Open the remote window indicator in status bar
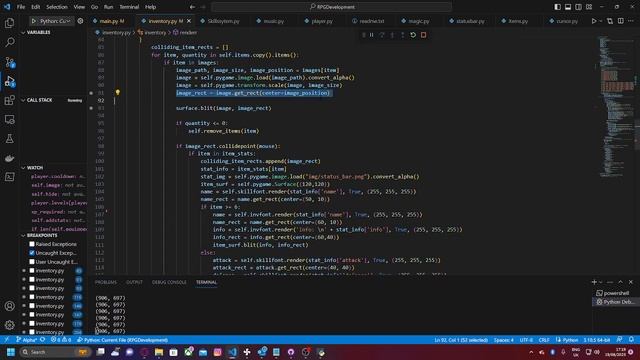 tap(7, 340)
